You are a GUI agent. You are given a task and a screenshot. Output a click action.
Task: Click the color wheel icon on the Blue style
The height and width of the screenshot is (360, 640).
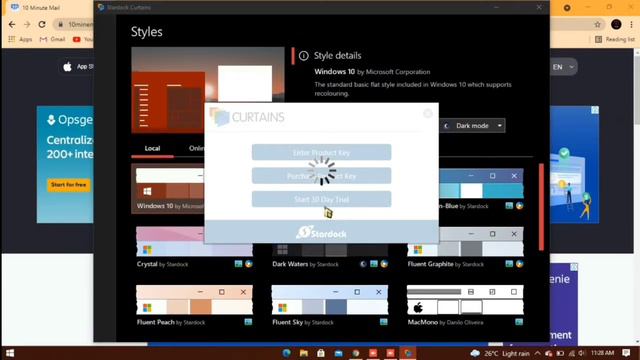point(519,206)
